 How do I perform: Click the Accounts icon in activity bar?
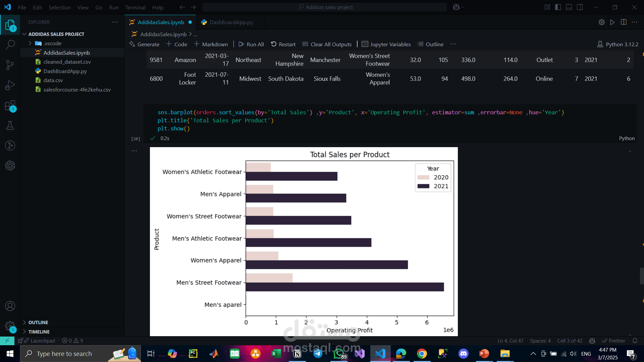point(10,306)
